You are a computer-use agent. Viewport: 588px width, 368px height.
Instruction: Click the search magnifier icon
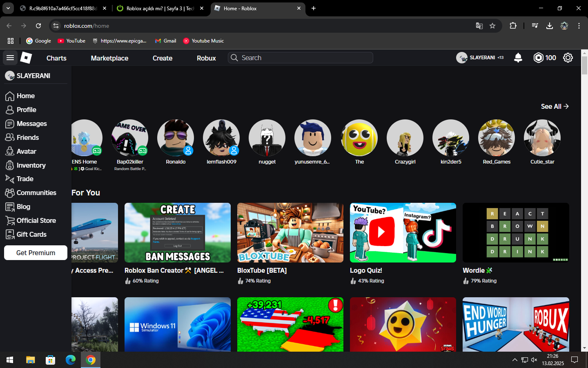pos(234,58)
